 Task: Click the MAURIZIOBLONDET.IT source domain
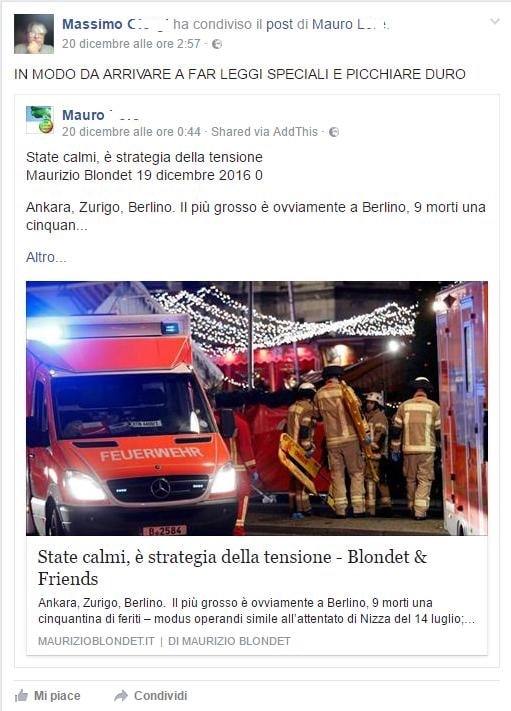click(96, 641)
